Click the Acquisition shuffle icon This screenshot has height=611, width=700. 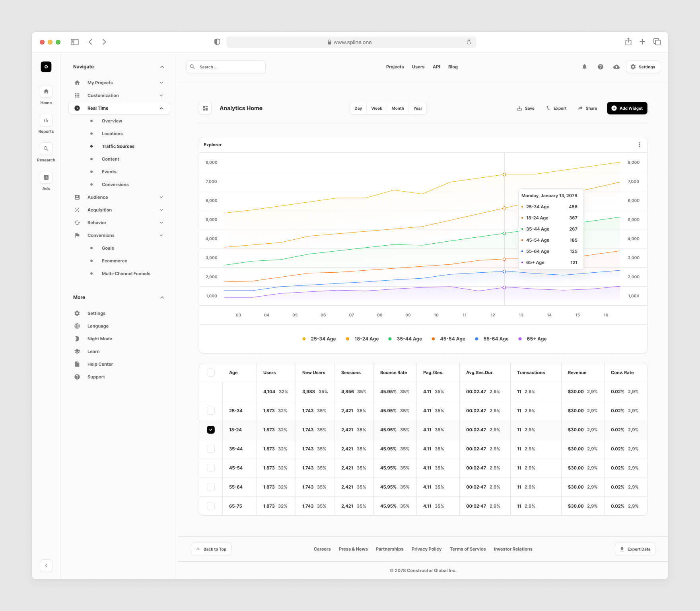coord(77,210)
